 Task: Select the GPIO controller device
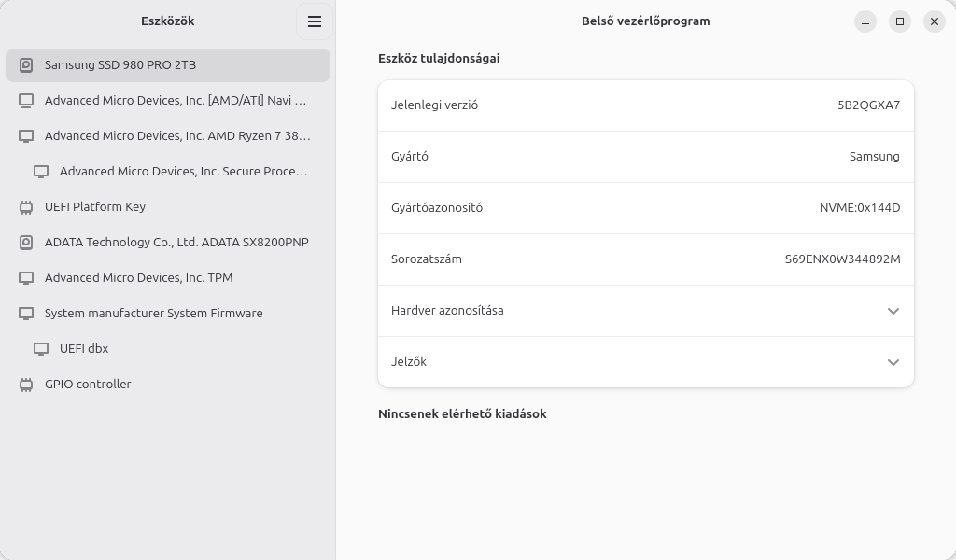click(88, 385)
